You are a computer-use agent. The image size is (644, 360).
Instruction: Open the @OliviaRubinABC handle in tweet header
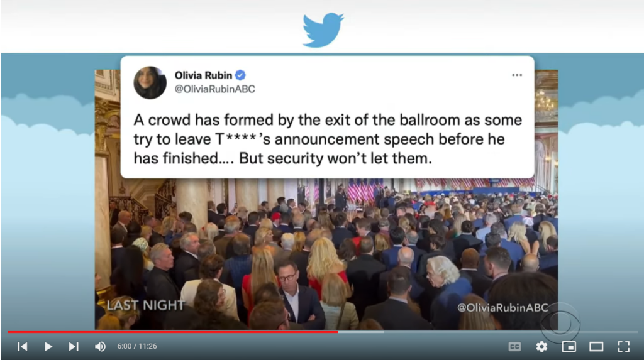215,89
